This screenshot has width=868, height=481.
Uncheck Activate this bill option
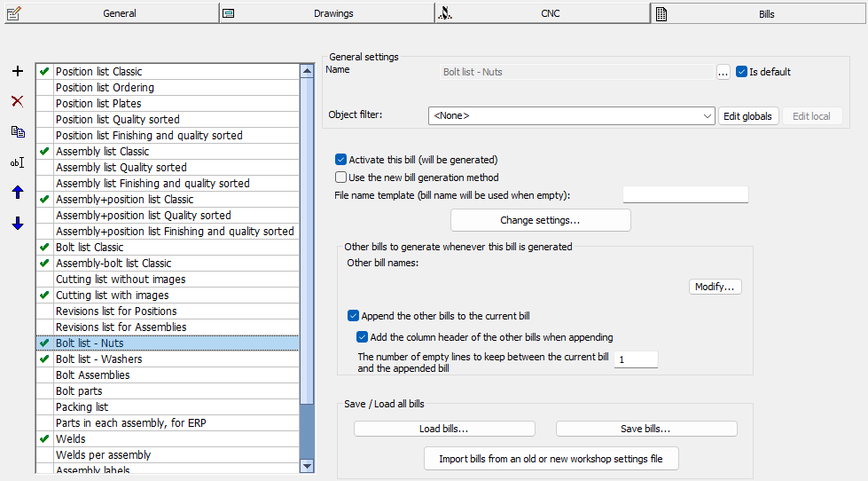click(341, 160)
